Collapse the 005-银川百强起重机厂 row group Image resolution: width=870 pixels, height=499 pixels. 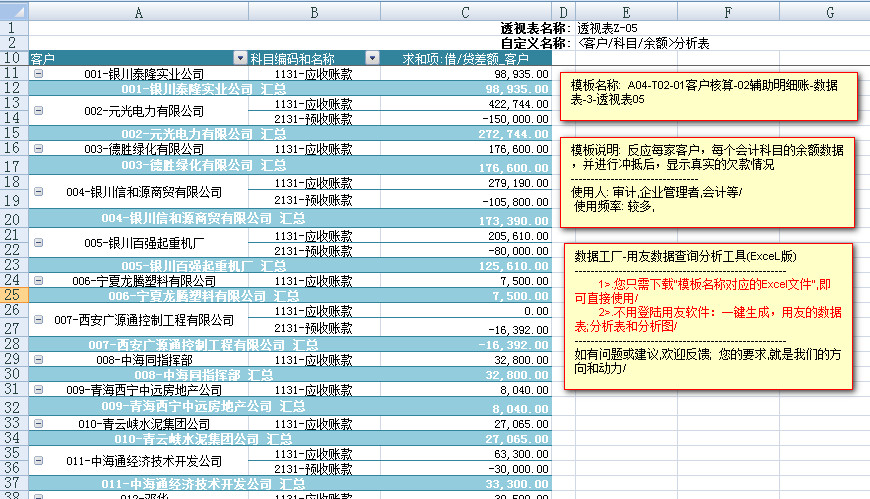tap(39, 242)
